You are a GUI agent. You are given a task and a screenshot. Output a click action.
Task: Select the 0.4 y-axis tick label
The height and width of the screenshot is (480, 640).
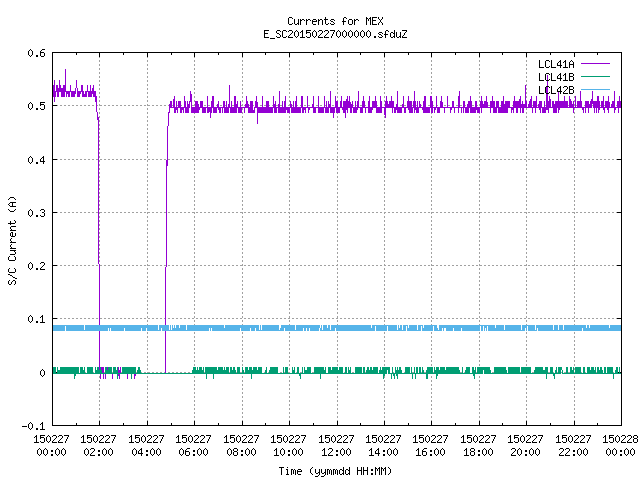pyautogui.click(x=36, y=160)
